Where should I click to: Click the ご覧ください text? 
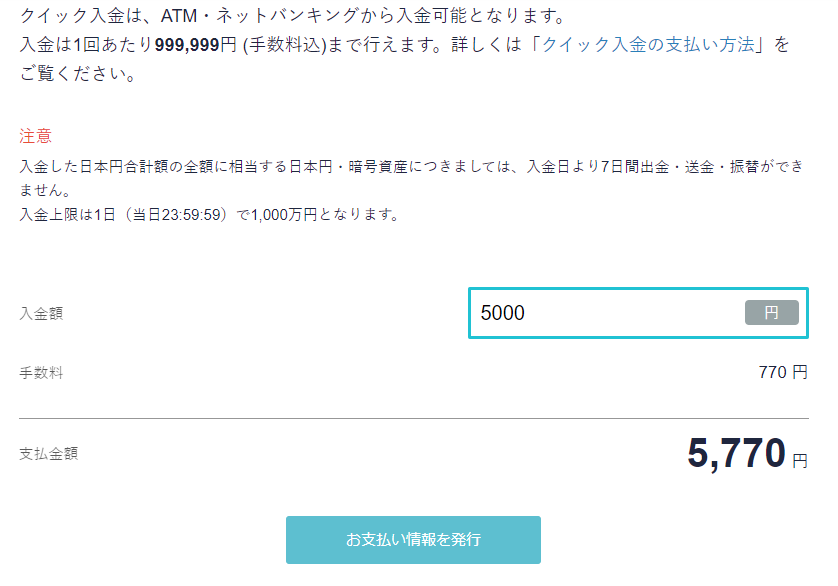click(x=78, y=75)
